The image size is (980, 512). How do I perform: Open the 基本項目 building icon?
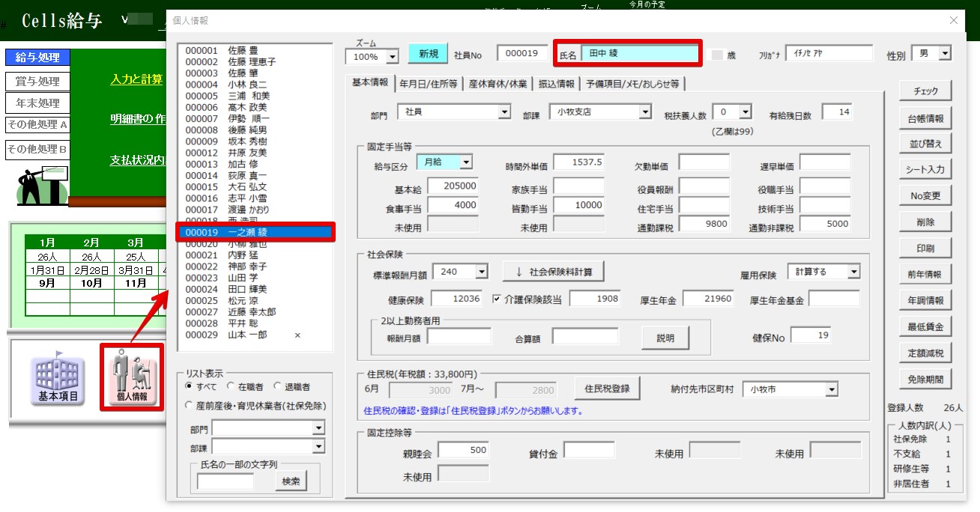(58, 378)
